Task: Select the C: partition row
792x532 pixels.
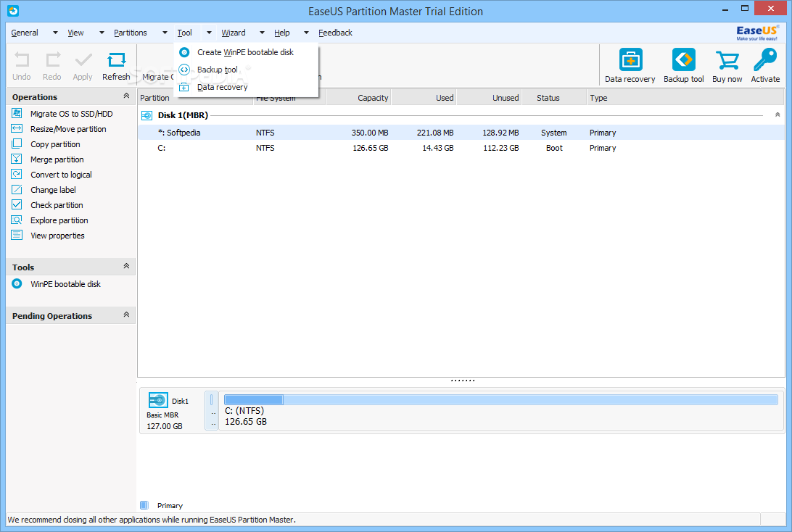Action: (x=461, y=148)
